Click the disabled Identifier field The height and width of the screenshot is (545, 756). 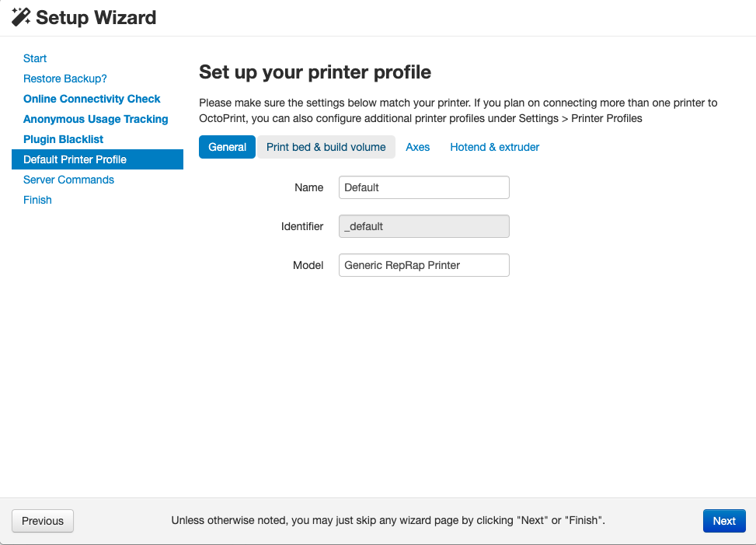423,226
